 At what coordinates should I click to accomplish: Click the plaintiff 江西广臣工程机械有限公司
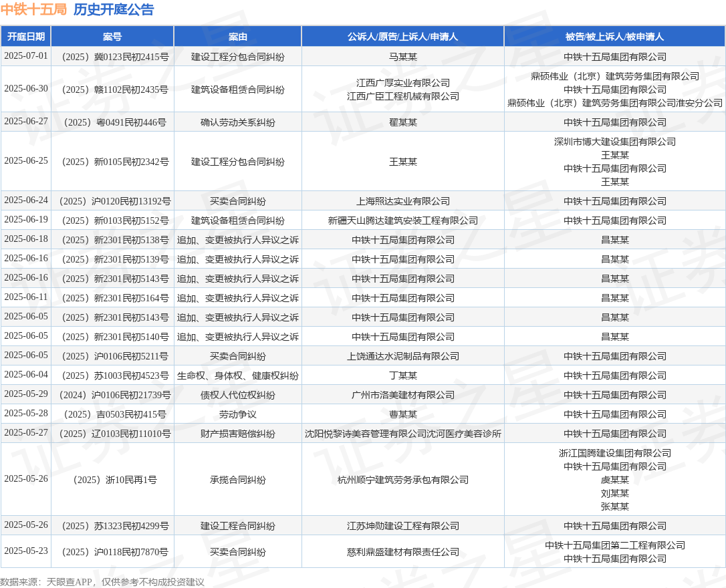[x=403, y=97]
